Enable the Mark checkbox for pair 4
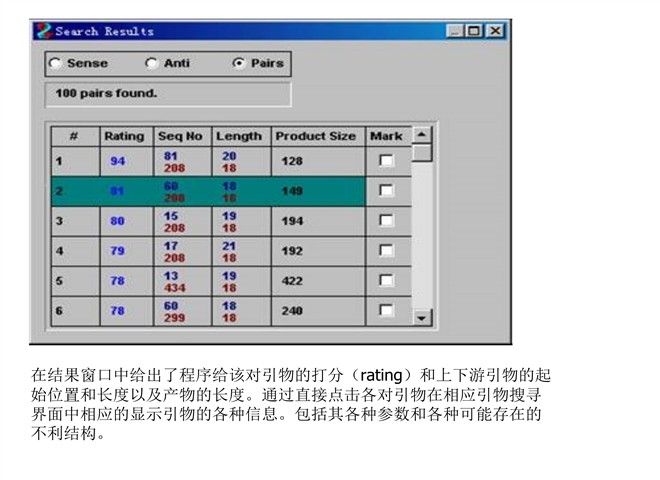Screen dimensions: 660x480 (386, 251)
